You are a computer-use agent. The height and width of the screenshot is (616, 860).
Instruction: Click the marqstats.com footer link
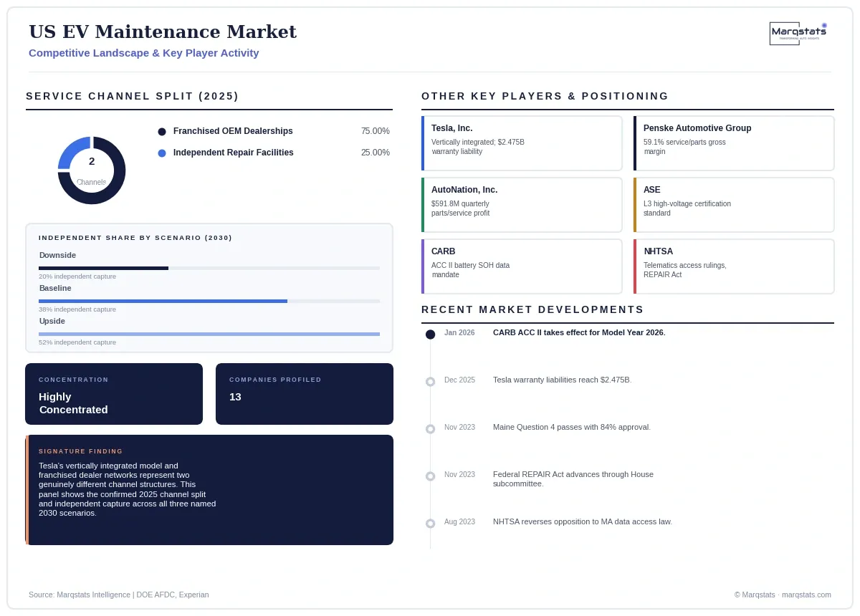pyautogui.click(x=806, y=595)
